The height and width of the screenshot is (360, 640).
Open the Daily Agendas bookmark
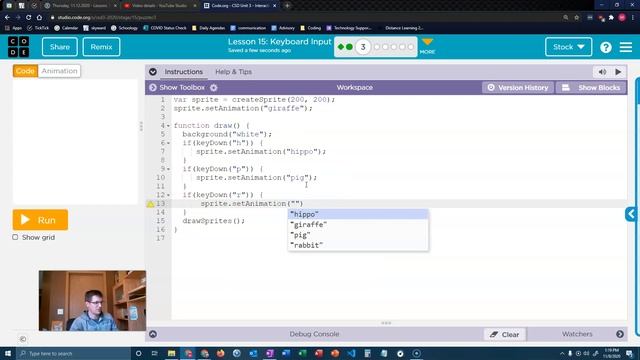(209, 28)
